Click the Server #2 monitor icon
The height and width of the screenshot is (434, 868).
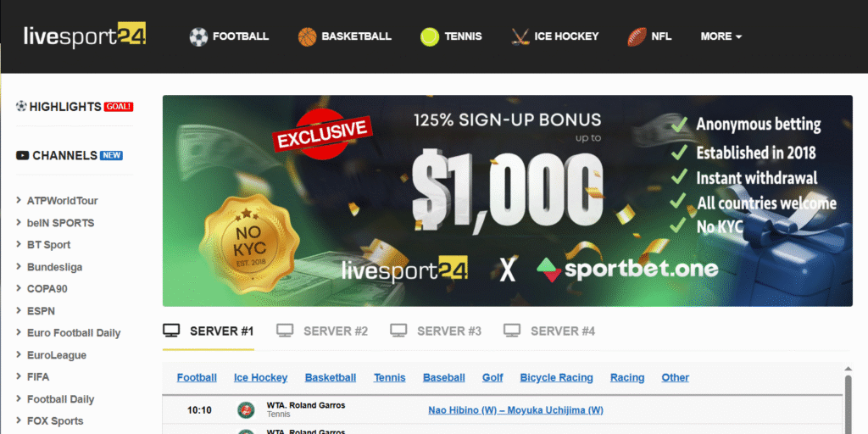click(285, 331)
